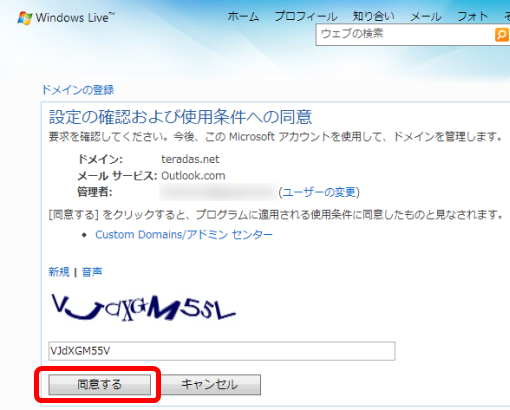Switch to audio captcha via 音声
This screenshot has width=510, height=410.
(x=92, y=272)
